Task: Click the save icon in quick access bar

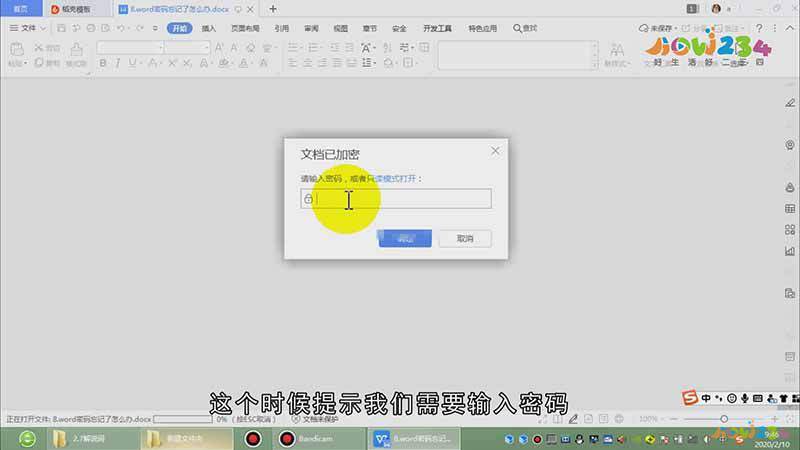Action: pos(61,28)
